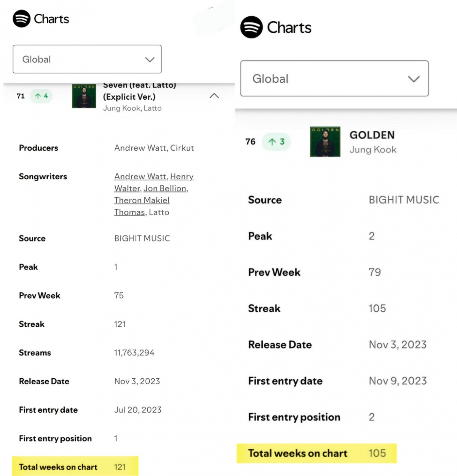Click Jung Kook artist name under GOLDEN
Image resolution: width=457 pixels, height=476 pixels.
[x=372, y=150]
